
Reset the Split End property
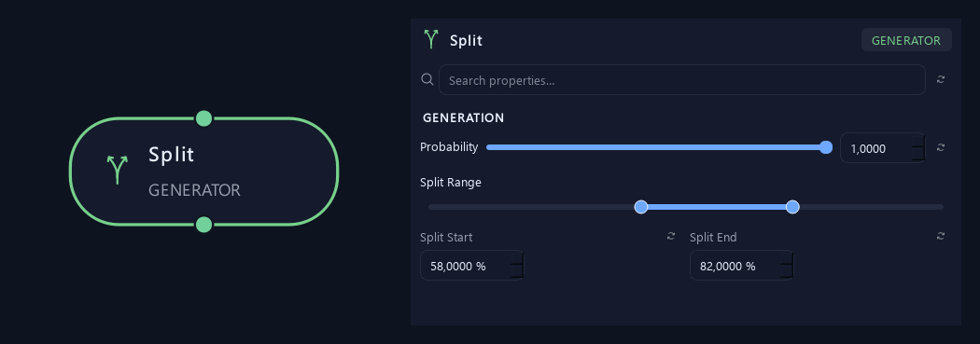[941, 236]
